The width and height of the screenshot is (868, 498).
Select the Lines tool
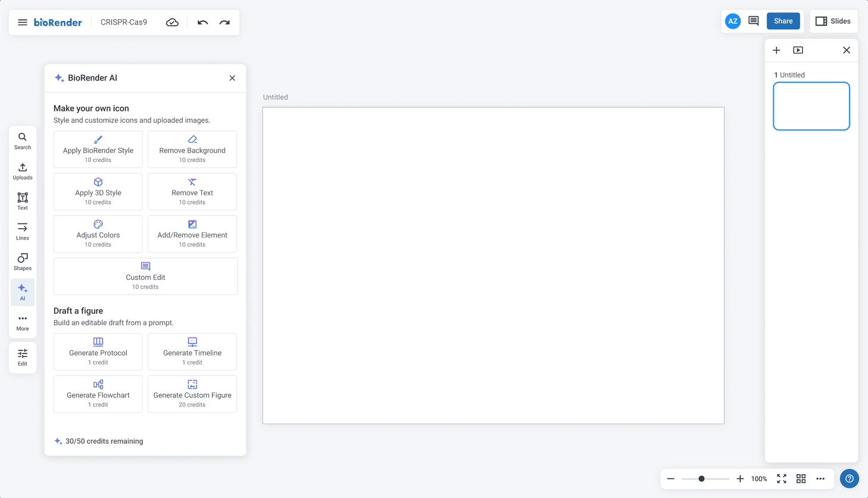(23, 232)
